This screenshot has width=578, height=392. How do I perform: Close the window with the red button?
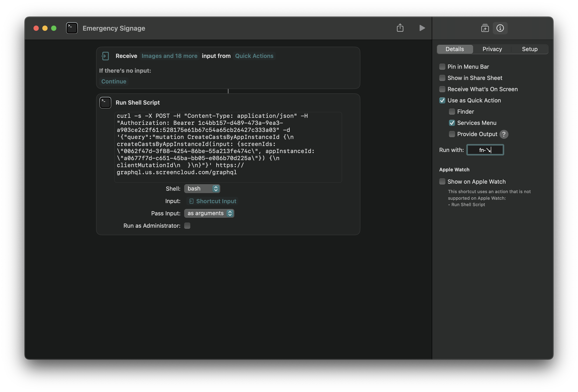coord(36,28)
